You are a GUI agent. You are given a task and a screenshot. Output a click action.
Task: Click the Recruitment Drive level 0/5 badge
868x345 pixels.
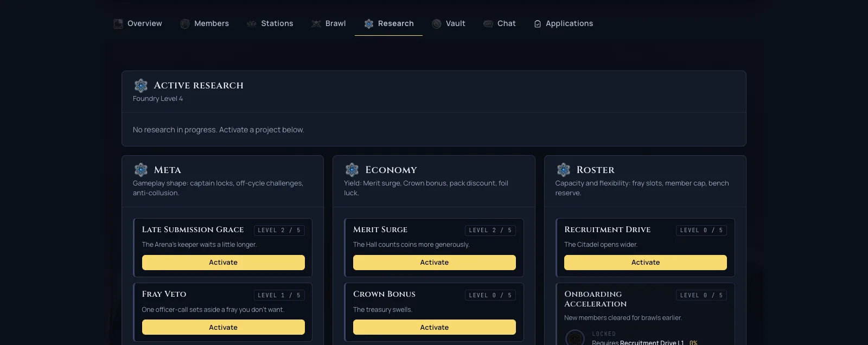[701, 231]
